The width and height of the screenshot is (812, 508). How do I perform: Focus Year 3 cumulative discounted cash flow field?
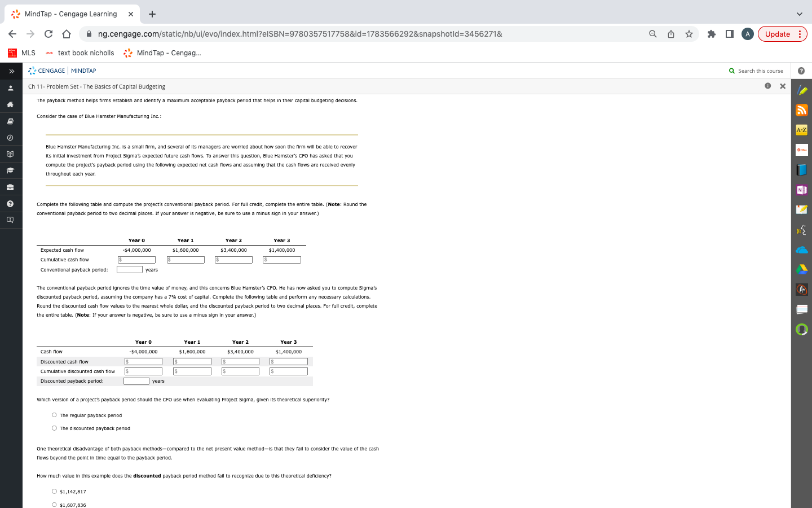pos(289,371)
